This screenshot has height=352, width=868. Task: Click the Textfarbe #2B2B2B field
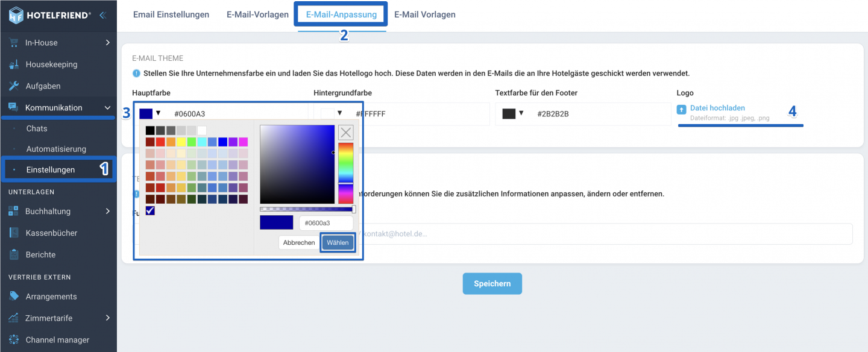[x=600, y=114]
